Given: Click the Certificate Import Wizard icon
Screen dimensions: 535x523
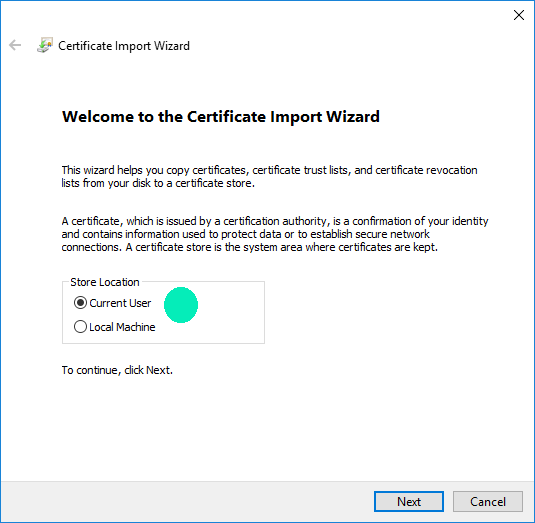Looking at the screenshot, I should (x=45, y=45).
